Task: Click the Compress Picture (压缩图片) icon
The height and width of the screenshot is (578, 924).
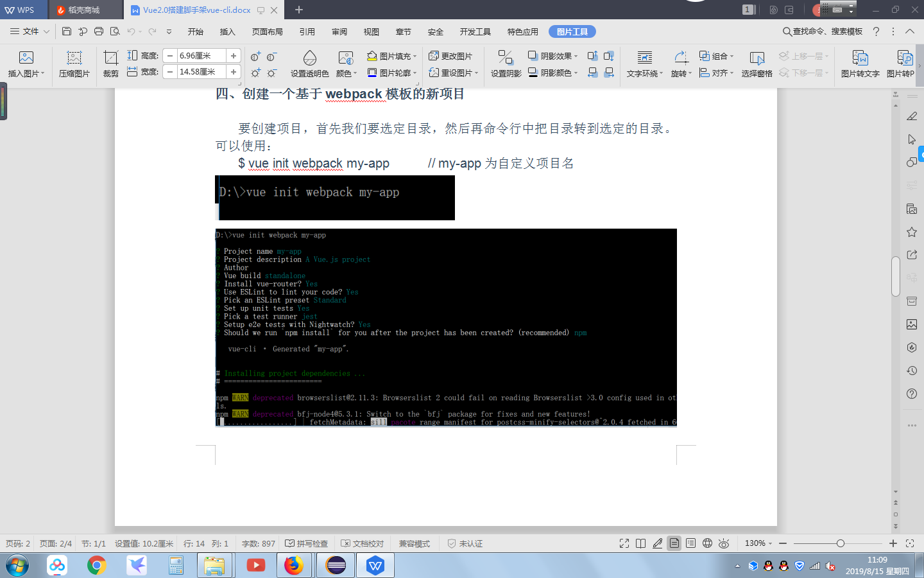Action: (74, 58)
